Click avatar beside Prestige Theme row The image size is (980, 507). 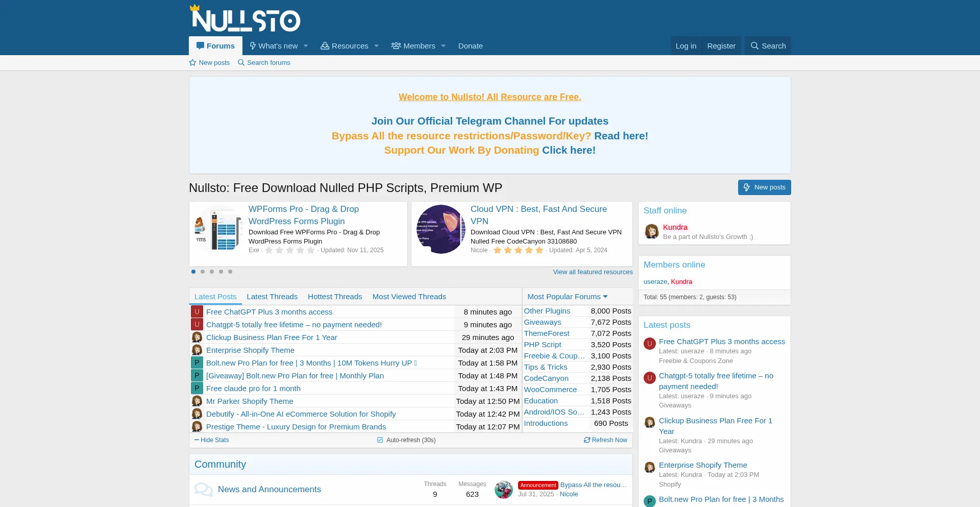(x=197, y=426)
